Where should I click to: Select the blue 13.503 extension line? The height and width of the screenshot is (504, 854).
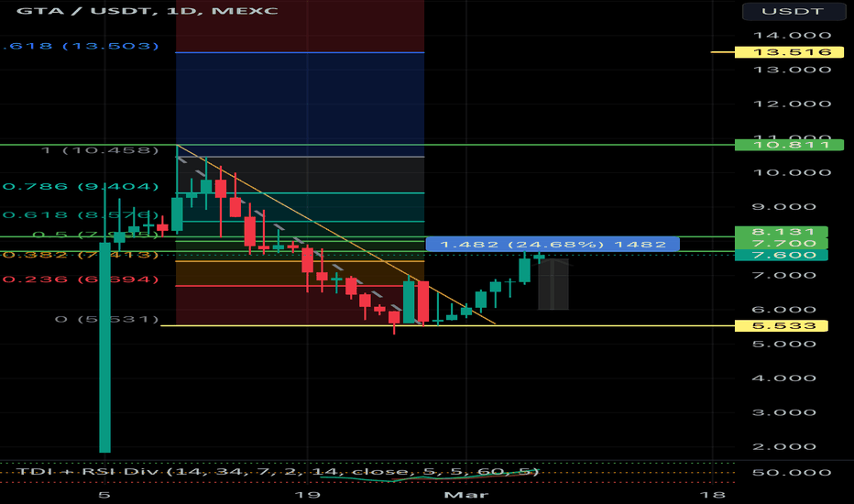(300, 52)
